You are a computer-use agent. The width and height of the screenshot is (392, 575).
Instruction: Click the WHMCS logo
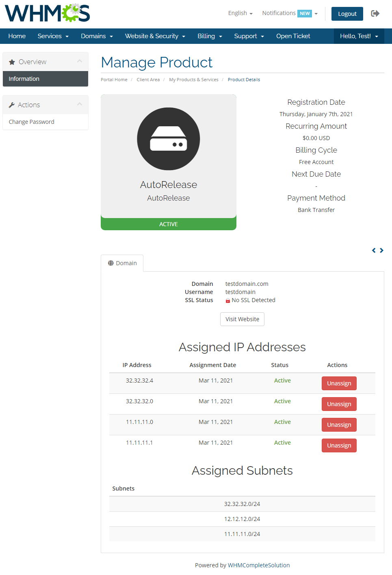(47, 13)
